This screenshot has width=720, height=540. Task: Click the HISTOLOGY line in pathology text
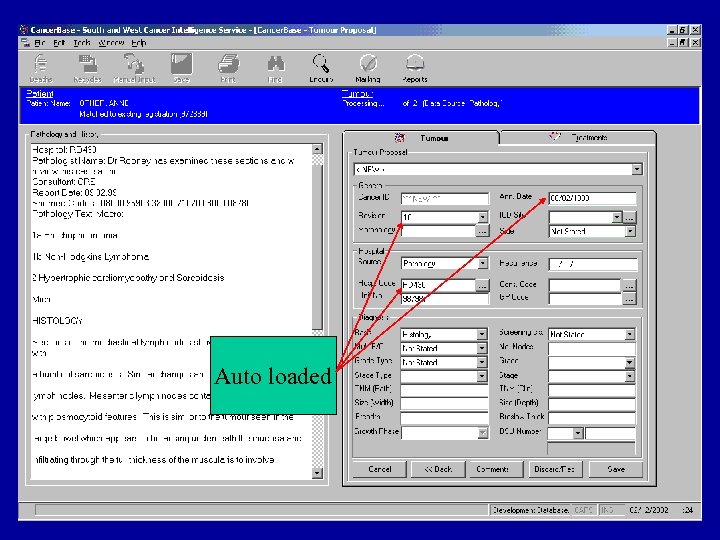click(x=58, y=321)
